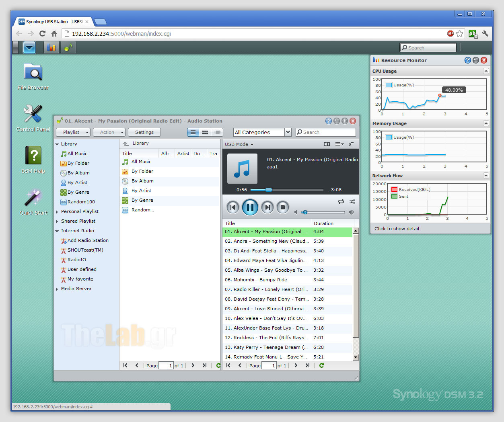The image size is (504, 422).
Task: Go up one level in Library pane
Action: tap(126, 143)
